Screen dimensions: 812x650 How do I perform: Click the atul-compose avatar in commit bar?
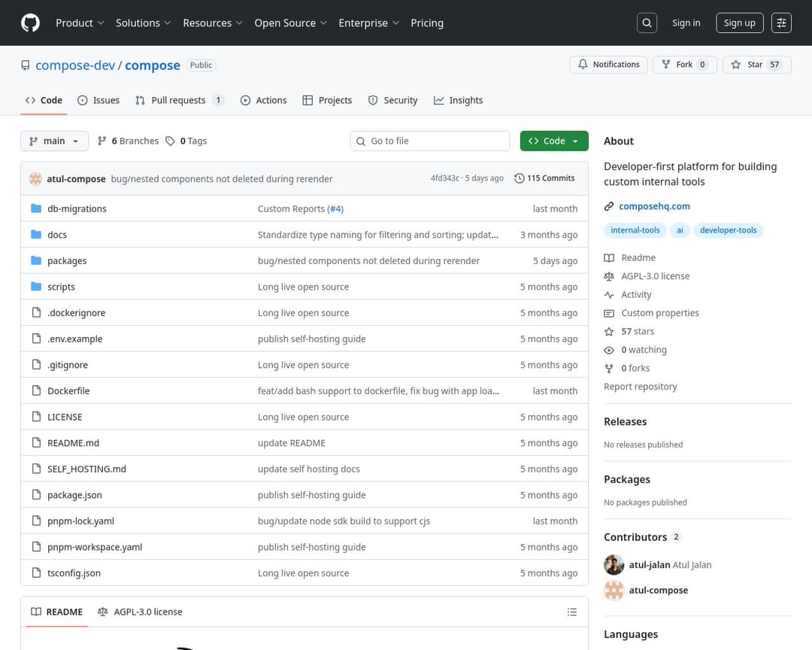point(35,179)
